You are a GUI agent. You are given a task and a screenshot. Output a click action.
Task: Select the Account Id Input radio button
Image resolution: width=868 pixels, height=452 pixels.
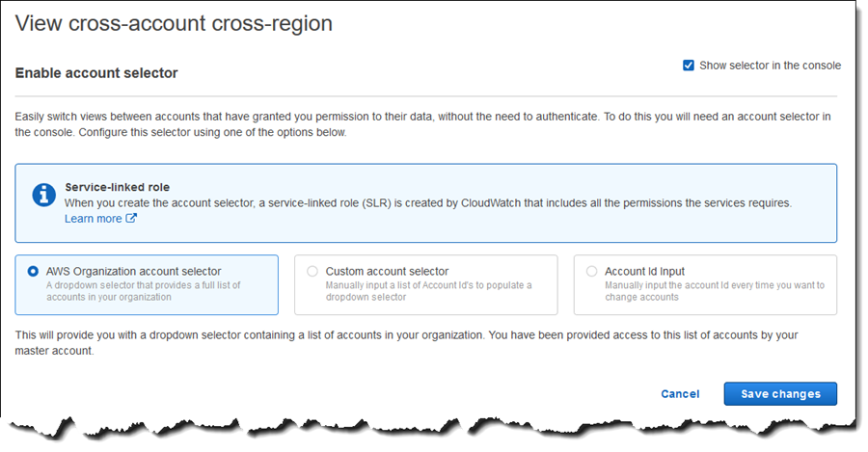pyautogui.click(x=592, y=271)
